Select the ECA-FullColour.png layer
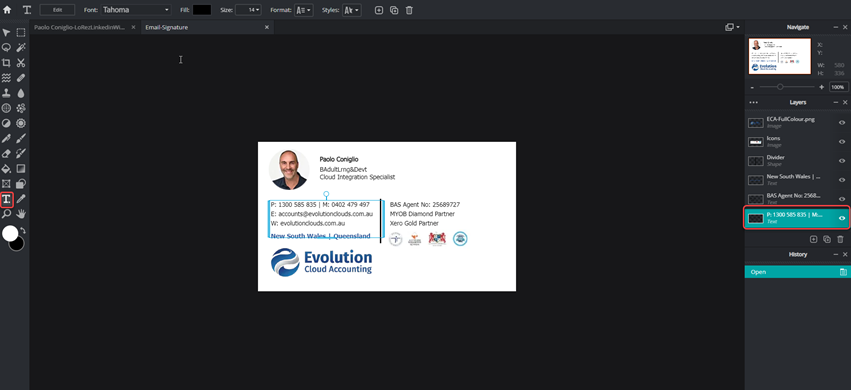This screenshot has width=851, height=390. pyautogui.click(x=797, y=123)
